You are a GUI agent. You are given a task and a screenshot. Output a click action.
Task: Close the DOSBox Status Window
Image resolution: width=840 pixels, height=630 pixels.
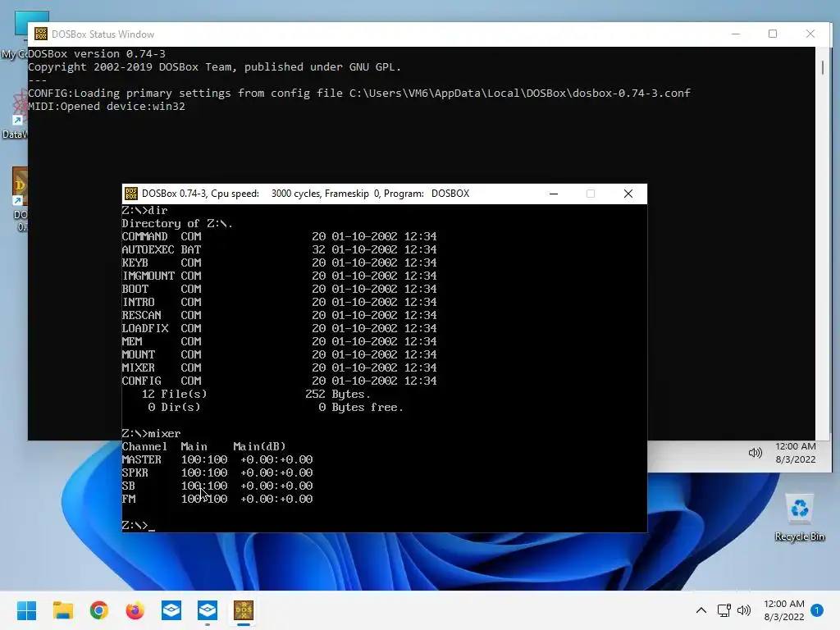coord(810,34)
